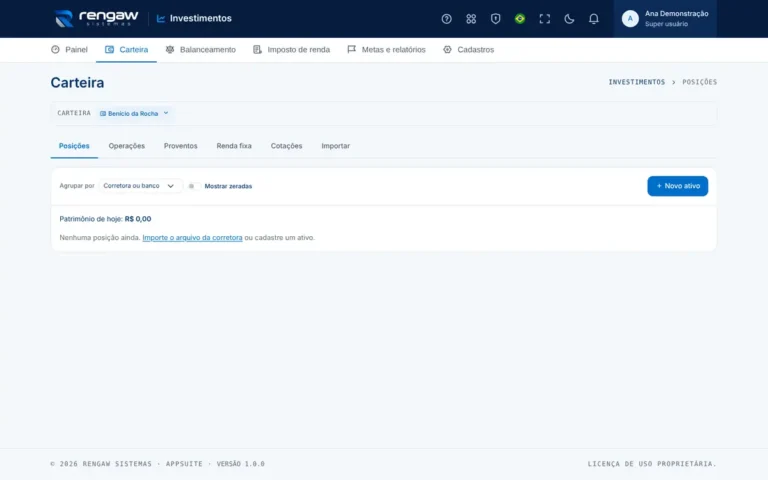Click the shield security icon
The width and height of the screenshot is (768, 480).
pyautogui.click(x=495, y=19)
